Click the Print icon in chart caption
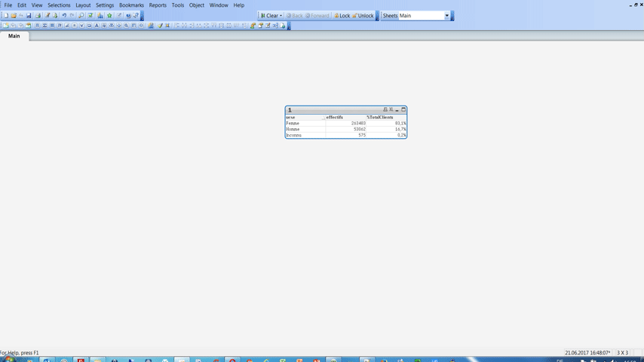The image size is (644, 362). click(385, 109)
